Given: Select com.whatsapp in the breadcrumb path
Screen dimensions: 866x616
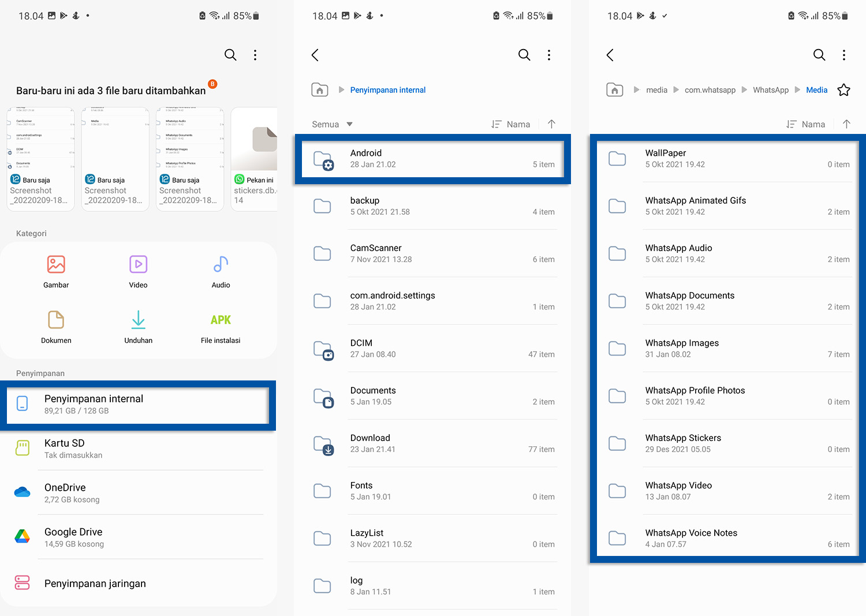Looking at the screenshot, I should tap(710, 89).
